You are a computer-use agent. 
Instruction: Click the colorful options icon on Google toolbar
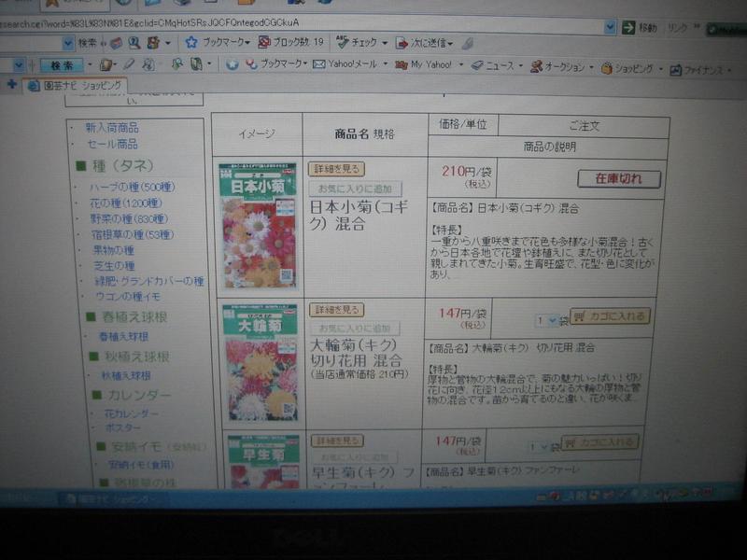[x=153, y=43]
